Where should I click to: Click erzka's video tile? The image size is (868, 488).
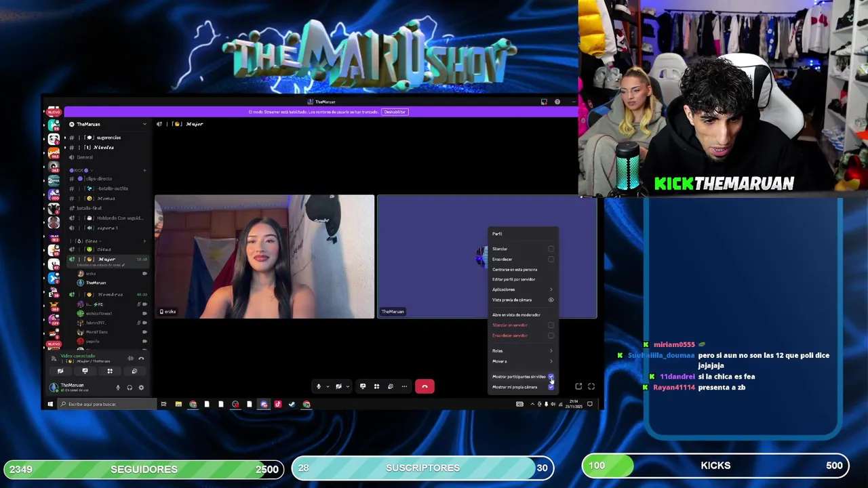coord(264,257)
